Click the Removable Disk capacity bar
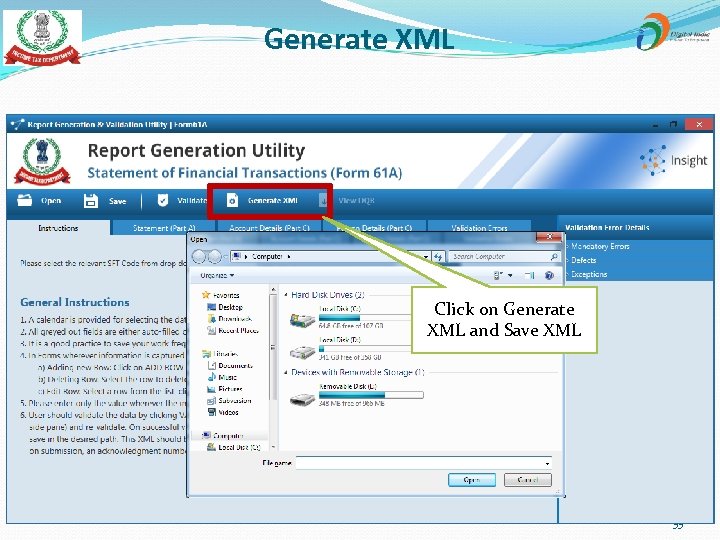The height and width of the screenshot is (540, 720). [371, 395]
